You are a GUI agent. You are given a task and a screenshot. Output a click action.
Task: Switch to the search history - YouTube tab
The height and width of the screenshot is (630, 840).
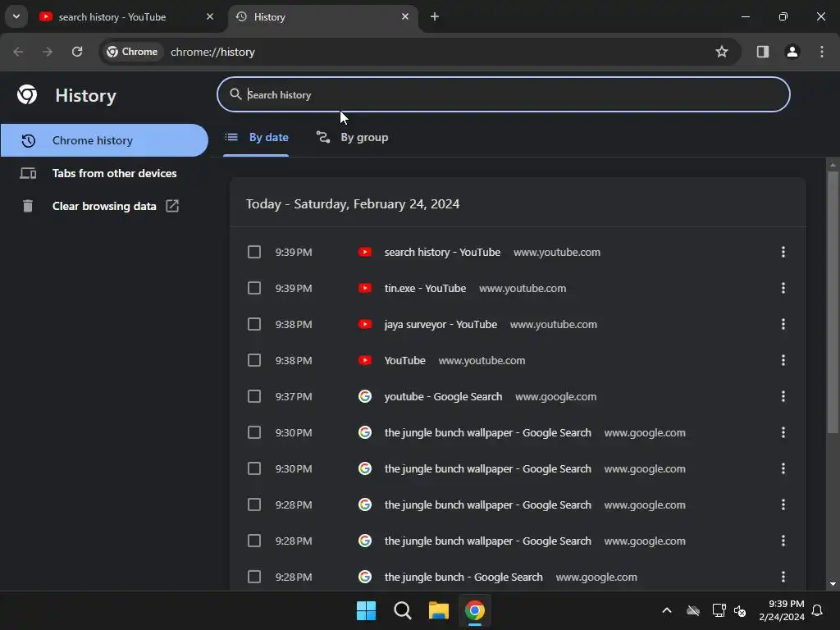(x=127, y=17)
